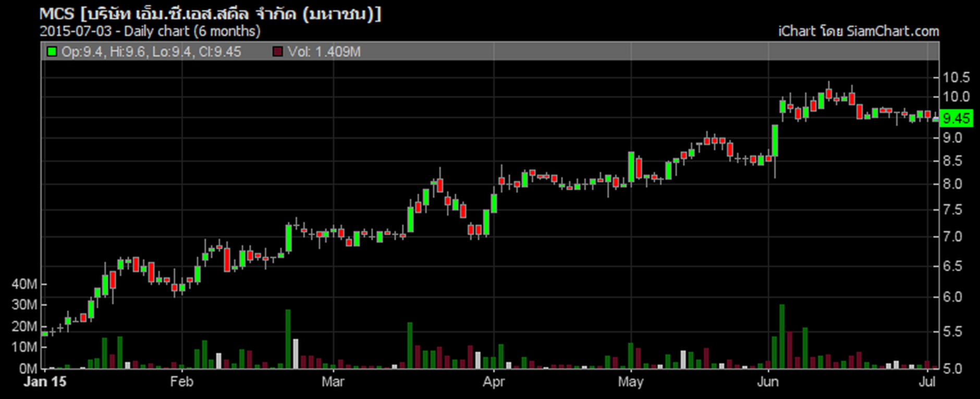980x399 pixels.
Task: Click the 6.0 price axis label
Action: click(x=952, y=297)
